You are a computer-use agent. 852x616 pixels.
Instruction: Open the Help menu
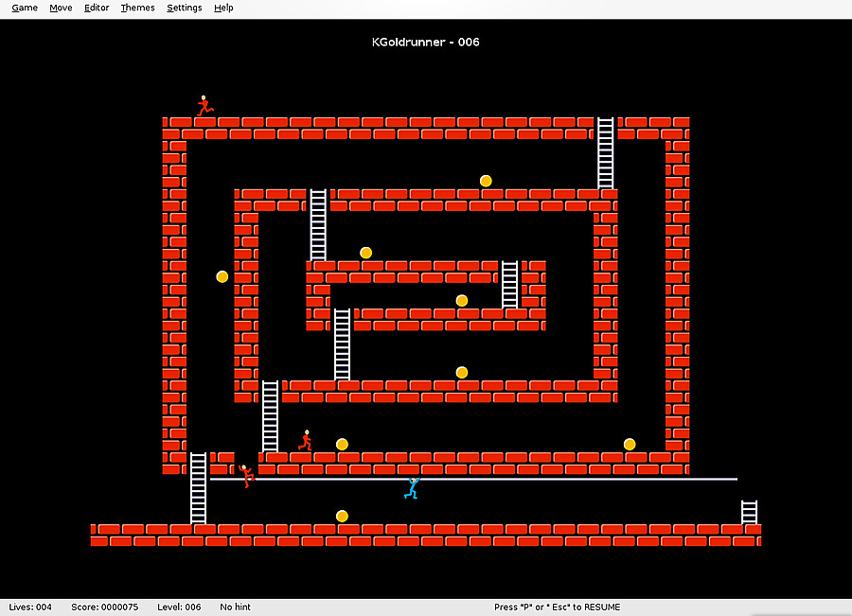coord(223,8)
